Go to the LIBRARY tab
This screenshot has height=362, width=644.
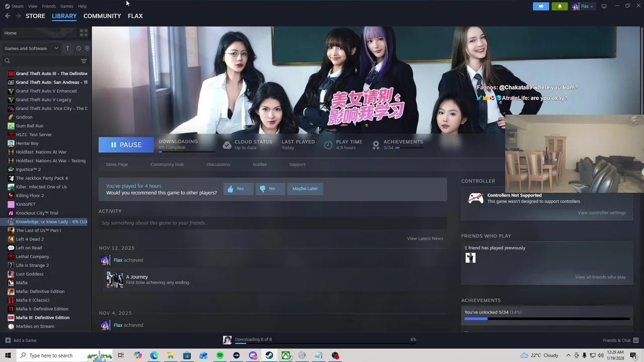(x=64, y=16)
